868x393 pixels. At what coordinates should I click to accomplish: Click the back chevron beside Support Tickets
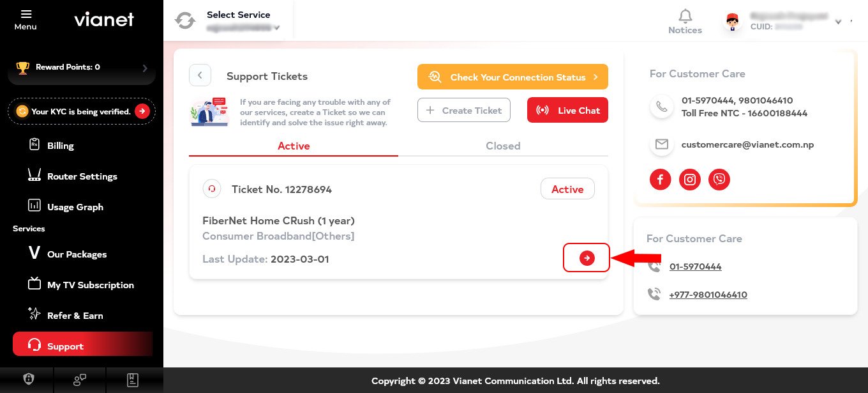200,75
